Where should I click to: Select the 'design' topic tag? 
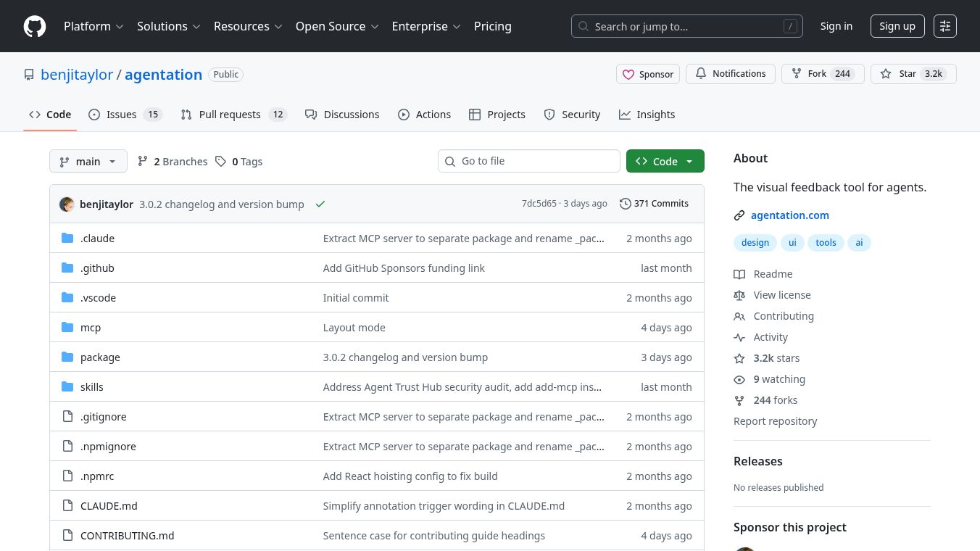[x=755, y=243]
